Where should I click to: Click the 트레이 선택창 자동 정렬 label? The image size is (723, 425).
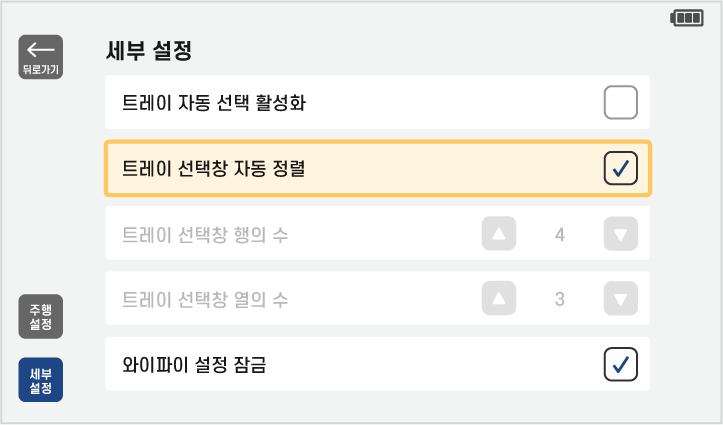213,168
